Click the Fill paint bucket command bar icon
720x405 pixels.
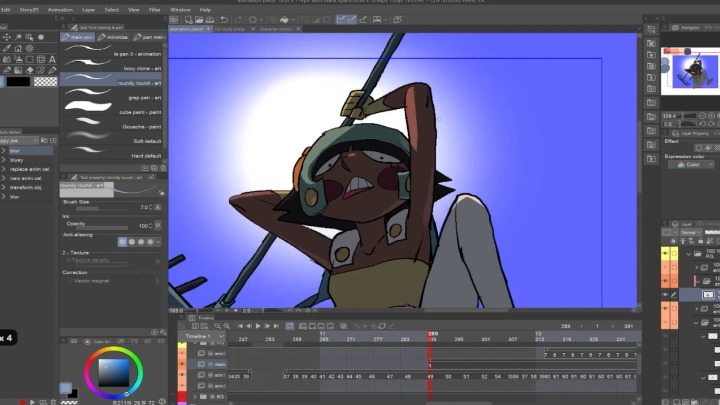[x=284, y=20]
